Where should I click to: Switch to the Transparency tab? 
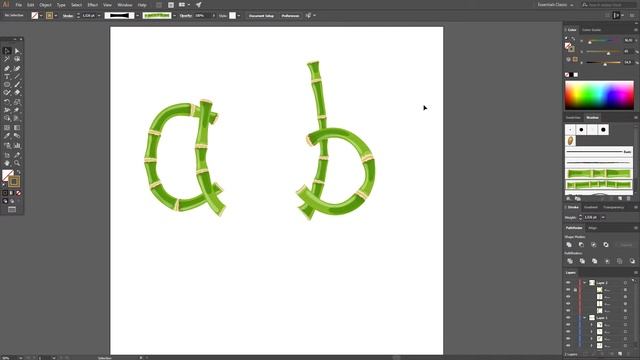[x=614, y=207]
